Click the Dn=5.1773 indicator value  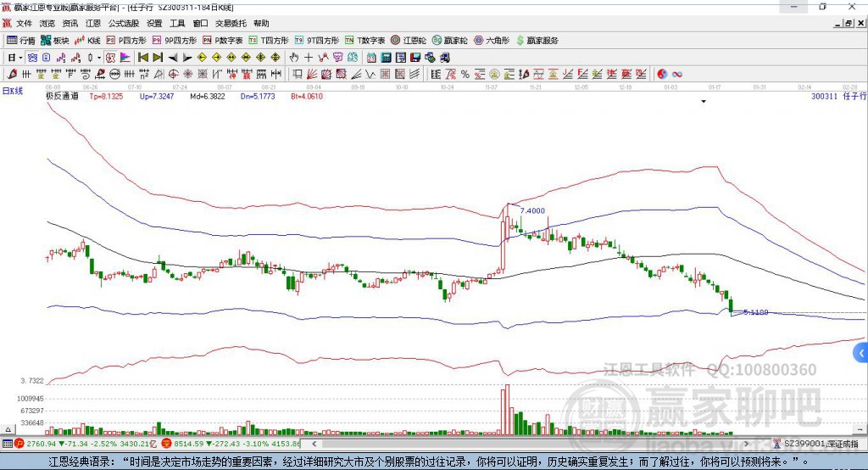258,96
